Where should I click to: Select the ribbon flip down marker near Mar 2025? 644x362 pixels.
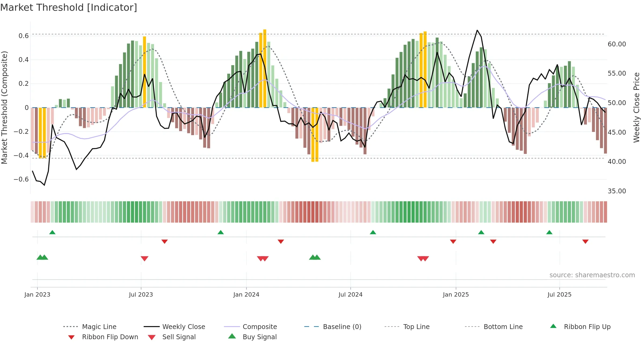tap(493, 242)
